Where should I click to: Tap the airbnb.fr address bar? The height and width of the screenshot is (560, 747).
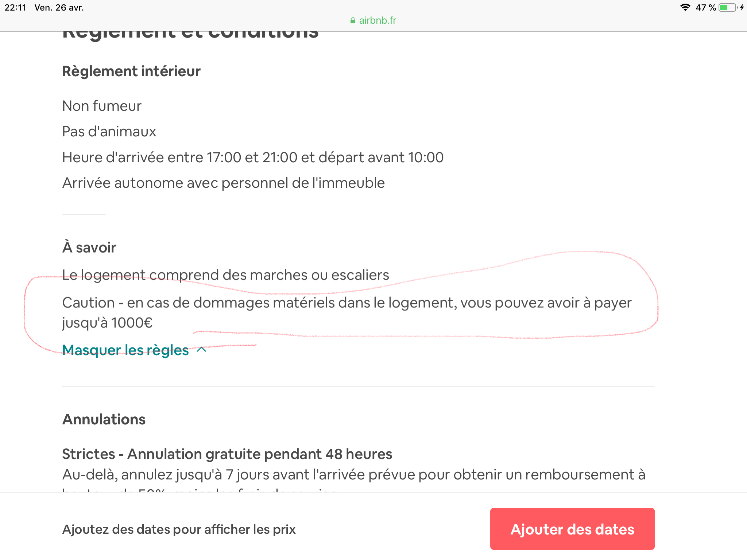coord(377,20)
